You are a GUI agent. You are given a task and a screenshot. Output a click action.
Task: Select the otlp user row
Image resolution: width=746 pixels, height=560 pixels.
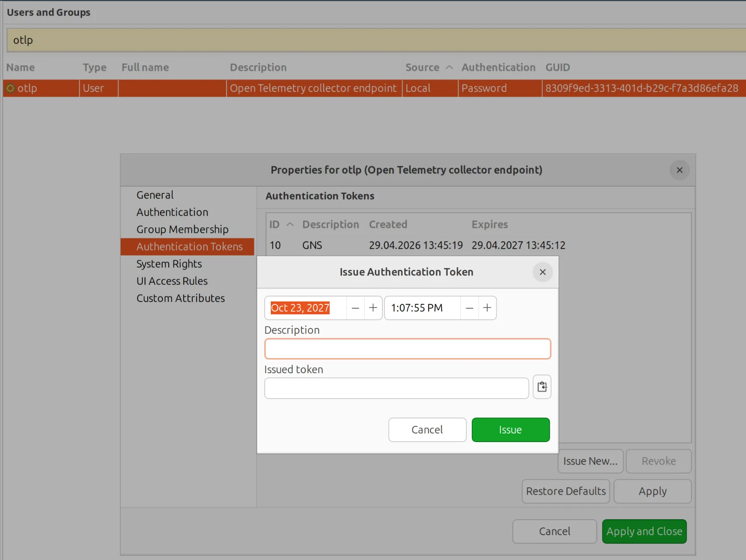[x=374, y=88]
